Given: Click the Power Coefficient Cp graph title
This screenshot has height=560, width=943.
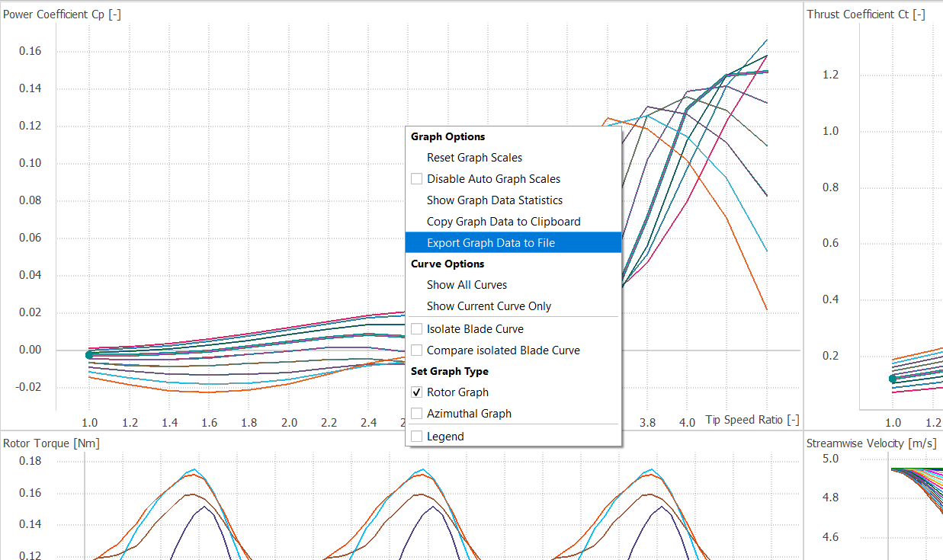Looking at the screenshot, I should 63,14.
